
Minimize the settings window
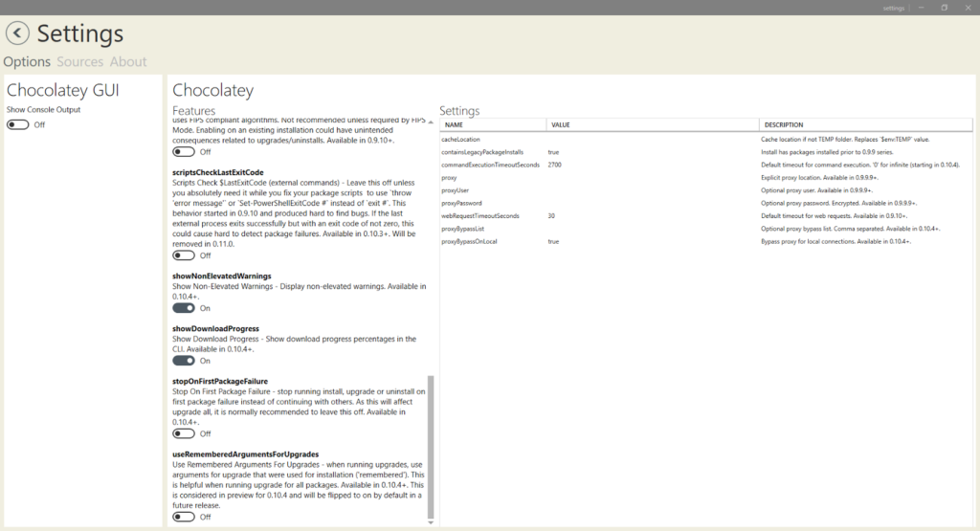click(922, 8)
